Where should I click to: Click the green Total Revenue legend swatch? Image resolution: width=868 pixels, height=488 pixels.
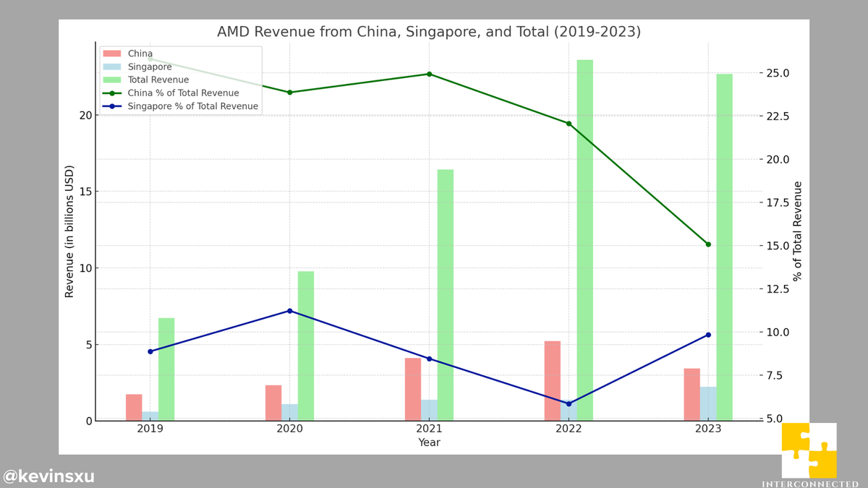click(112, 80)
